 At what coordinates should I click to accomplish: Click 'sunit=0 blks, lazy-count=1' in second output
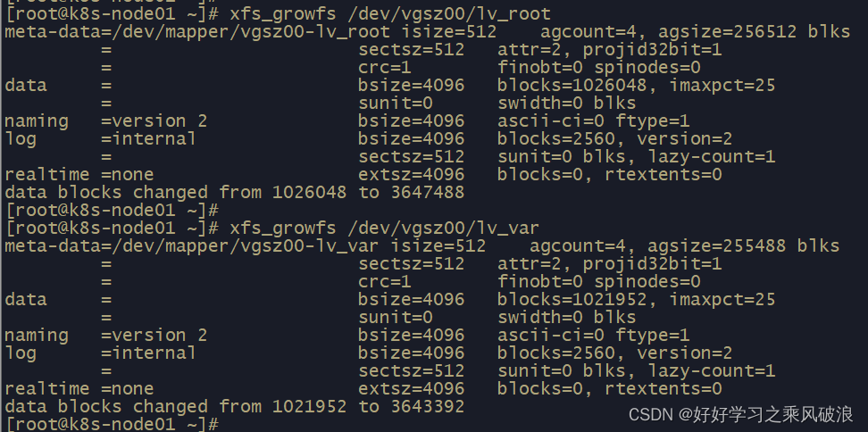(636, 370)
